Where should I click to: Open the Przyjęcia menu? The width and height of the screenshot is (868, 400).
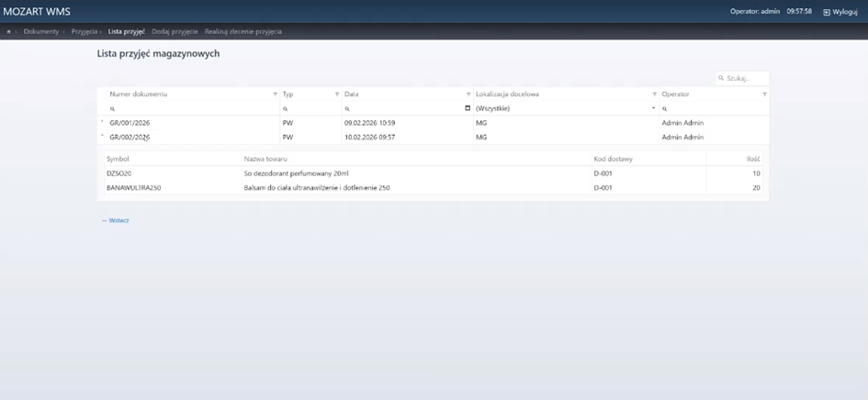[x=85, y=31]
